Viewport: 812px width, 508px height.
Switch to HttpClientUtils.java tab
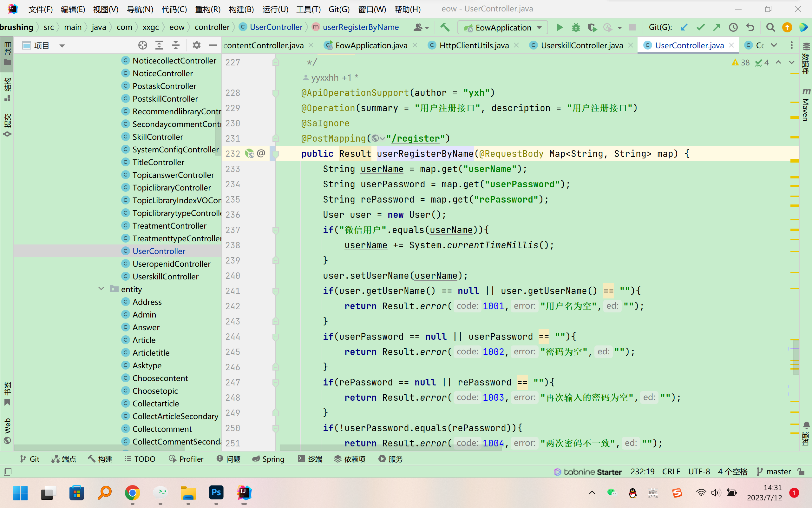[474, 45]
